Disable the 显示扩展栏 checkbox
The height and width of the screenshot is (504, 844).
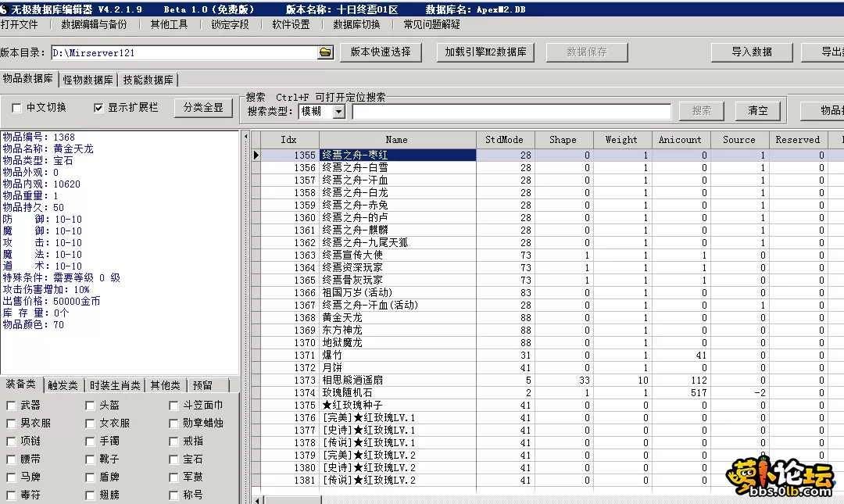(97, 108)
